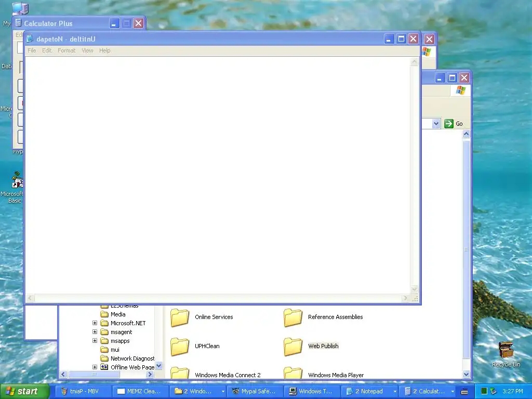The width and height of the screenshot is (532, 399).
Task: Select Offline Web Pages in folder tree
Action: 132,367
